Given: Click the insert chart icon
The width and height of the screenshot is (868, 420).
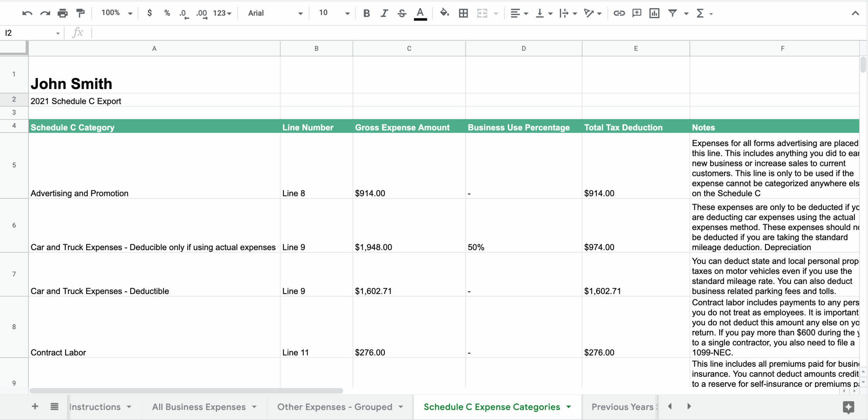Looking at the screenshot, I should pos(654,13).
